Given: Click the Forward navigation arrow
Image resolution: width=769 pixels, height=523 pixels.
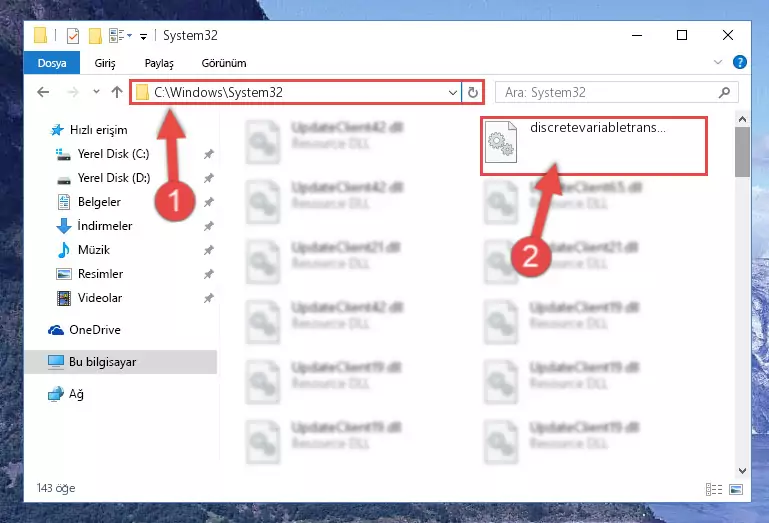Looking at the screenshot, I should click(x=73, y=92).
